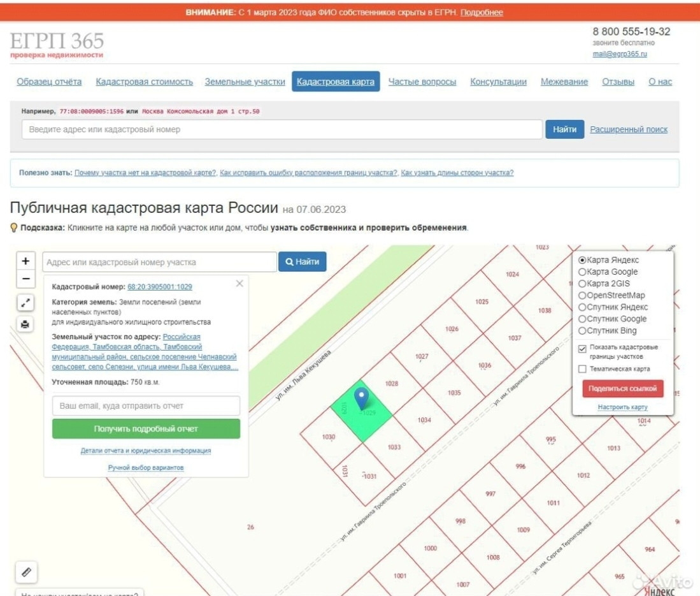Image resolution: width=700 pixels, height=596 pixels.
Task: Click Поделиться ссылкой button
Action: click(x=622, y=389)
